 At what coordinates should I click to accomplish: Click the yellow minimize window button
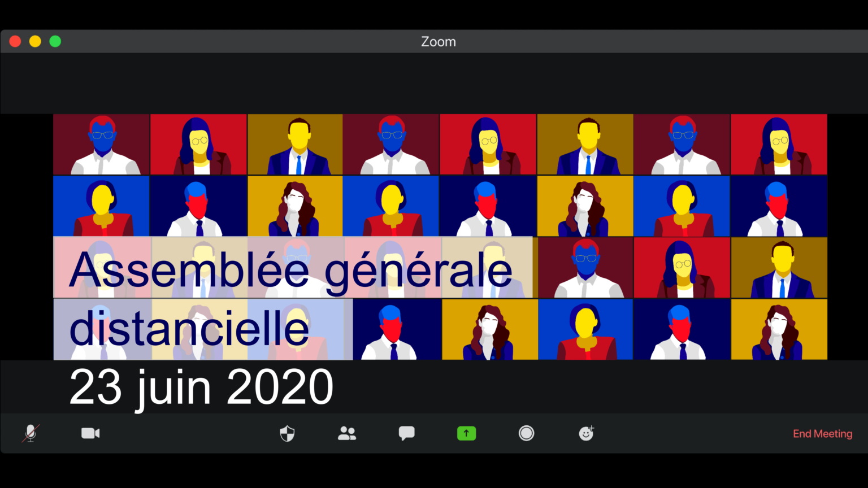[35, 41]
